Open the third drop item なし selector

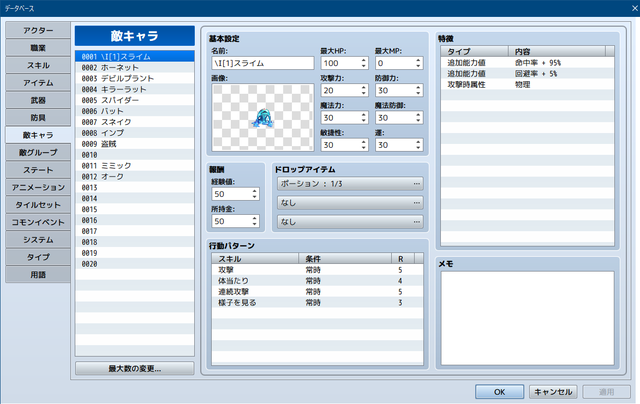(x=350, y=222)
